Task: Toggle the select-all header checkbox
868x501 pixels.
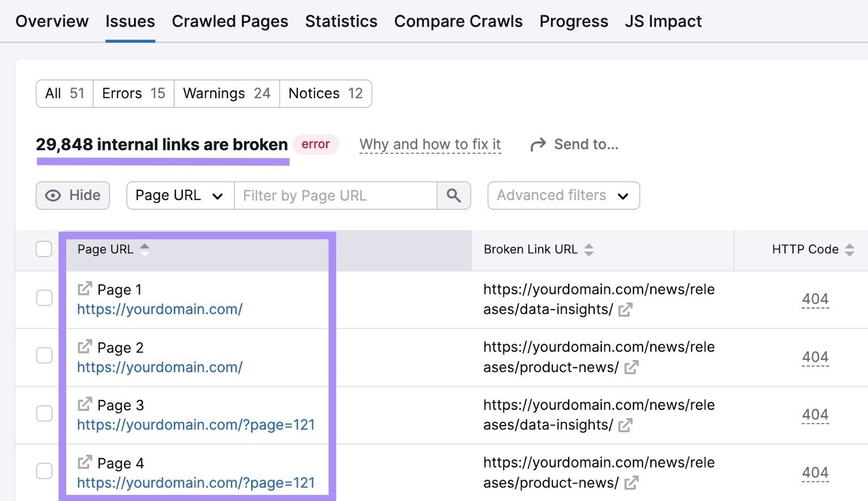Action: click(44, 249)
